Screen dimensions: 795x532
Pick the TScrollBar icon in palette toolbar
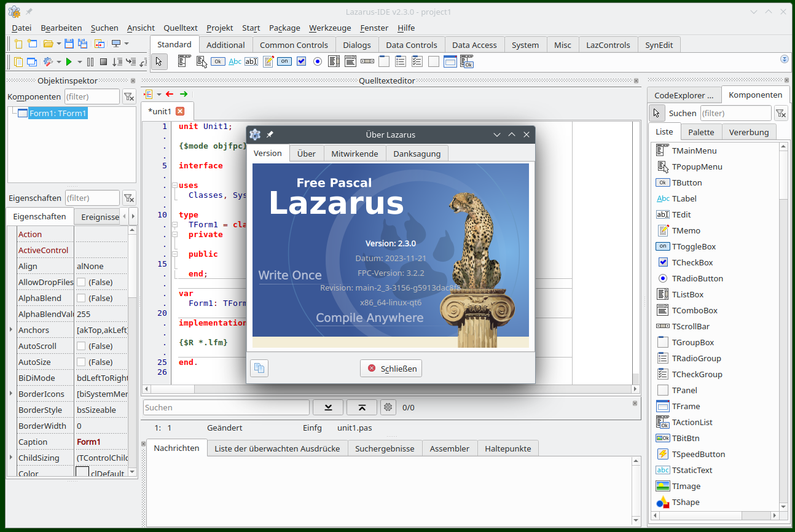point(367,61)
